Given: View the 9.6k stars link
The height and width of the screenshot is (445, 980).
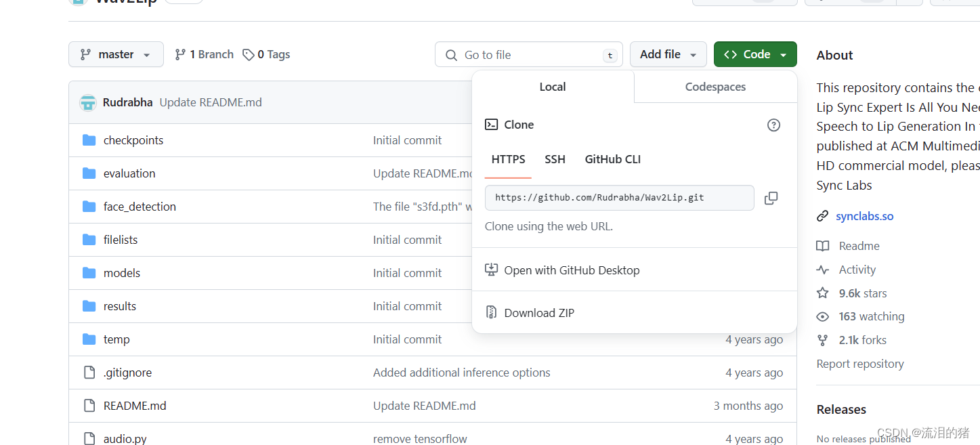Looking at the screenshot, I should coord(863,293).
